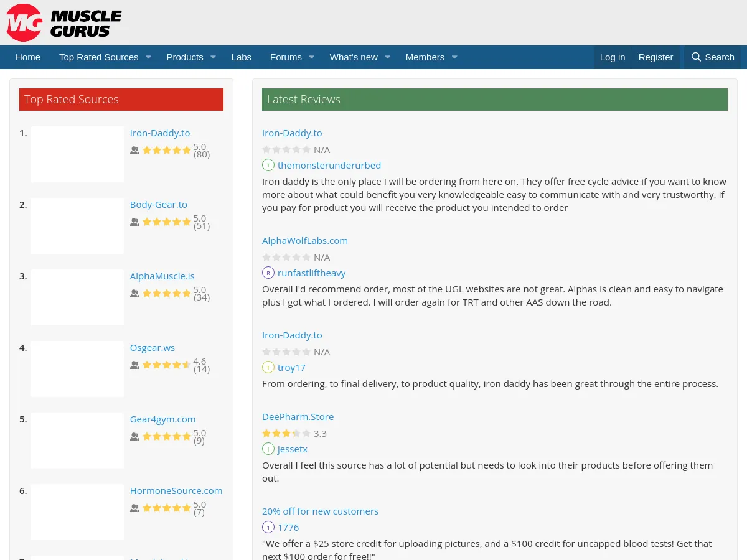This screenshot has height=560, width=747.
Task: Open the Forums dropdown arrow
Action: pos(312,57)
